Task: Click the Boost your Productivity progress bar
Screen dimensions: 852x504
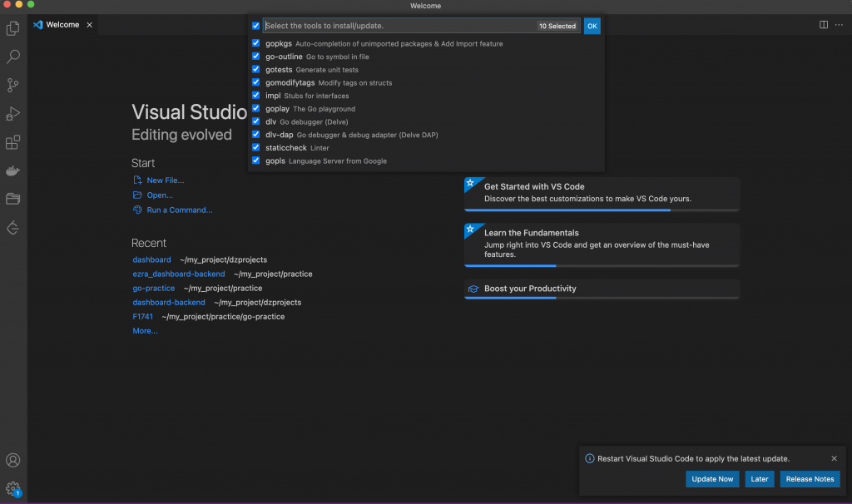Action: coord(602,298)
